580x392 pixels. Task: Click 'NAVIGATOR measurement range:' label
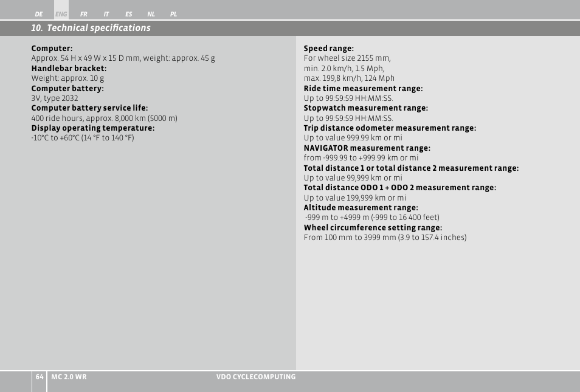point(367,148)
